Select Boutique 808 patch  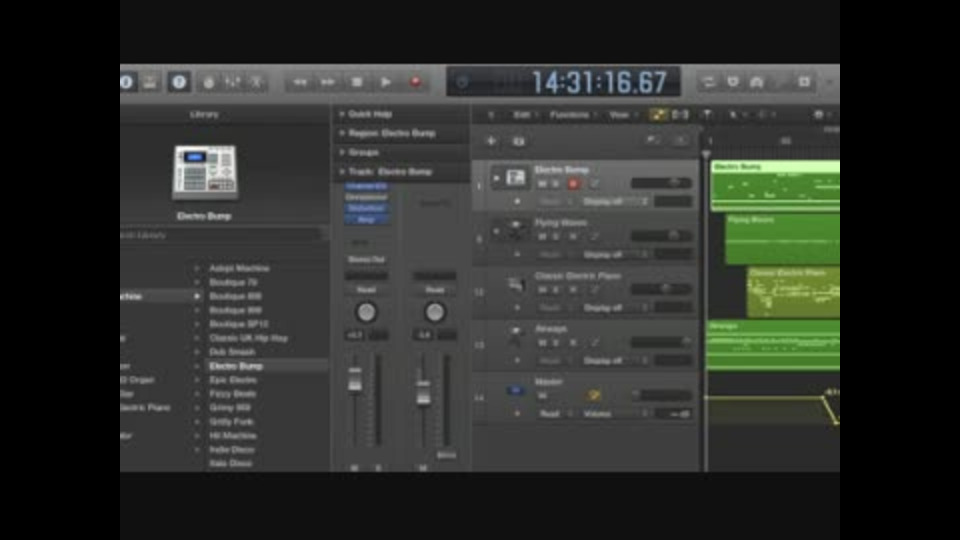235,296
